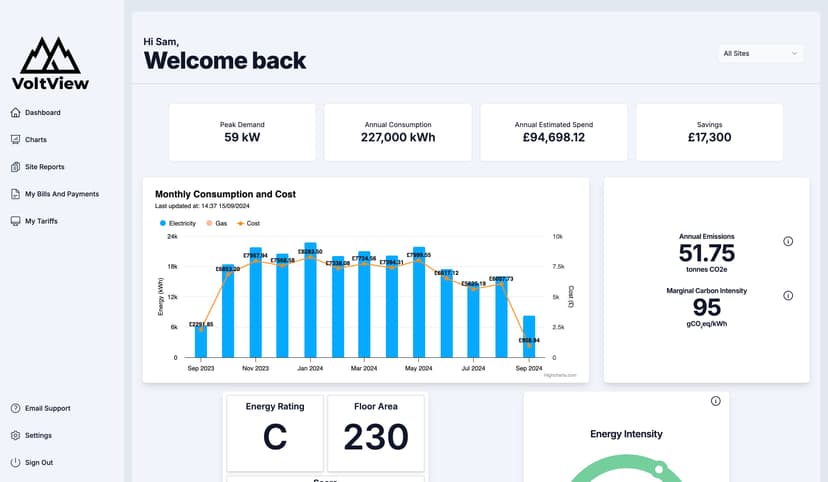The image size is (828, 482).
Task: Open info icon above Energy Intensity
Action: [x=715, y=401]
